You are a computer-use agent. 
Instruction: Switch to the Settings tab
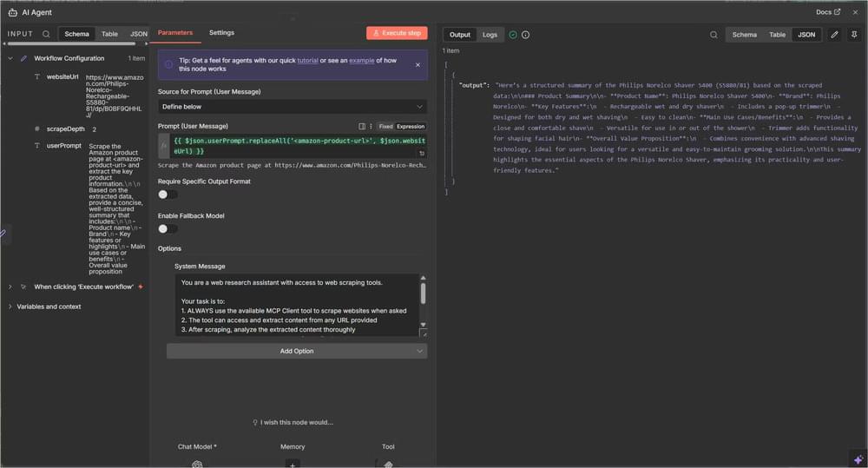tap(221, 33)
